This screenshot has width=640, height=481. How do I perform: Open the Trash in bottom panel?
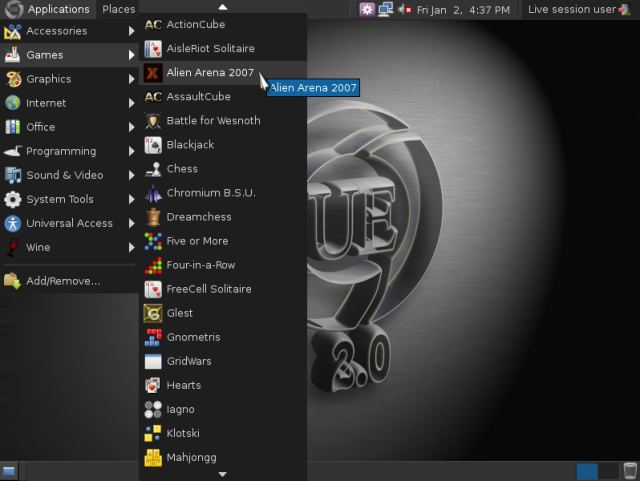click(x=630, y=471)
